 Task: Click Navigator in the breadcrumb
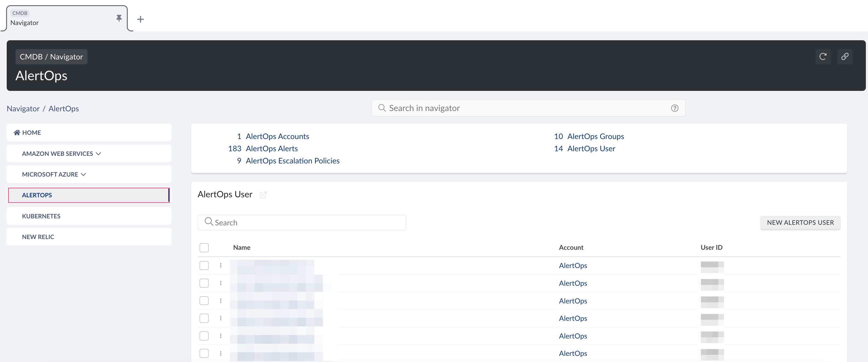click(23, 109)
